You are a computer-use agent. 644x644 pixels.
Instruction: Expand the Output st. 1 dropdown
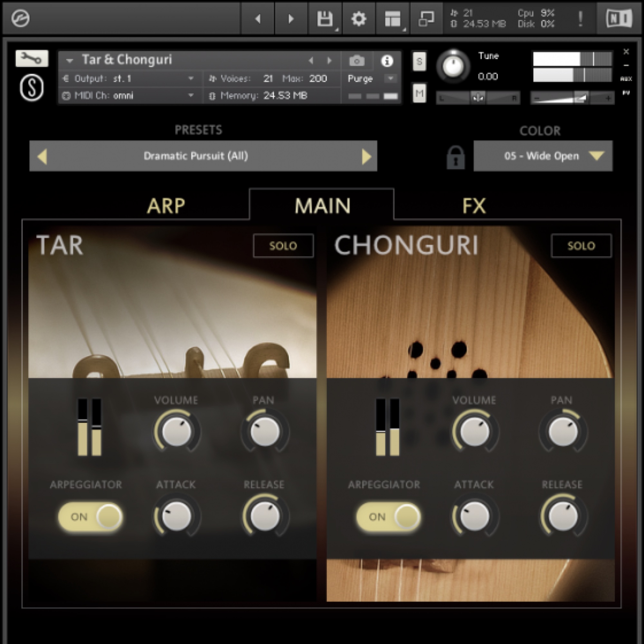click(191, 78)
